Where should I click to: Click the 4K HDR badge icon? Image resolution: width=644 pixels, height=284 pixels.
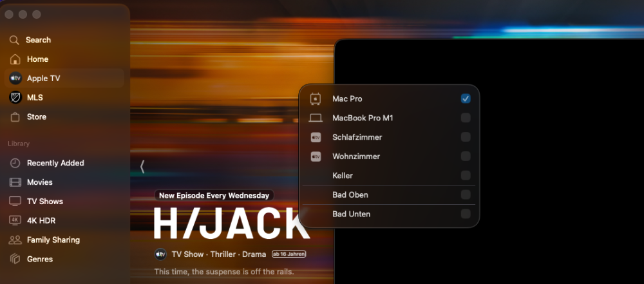[x=15, y=220]
